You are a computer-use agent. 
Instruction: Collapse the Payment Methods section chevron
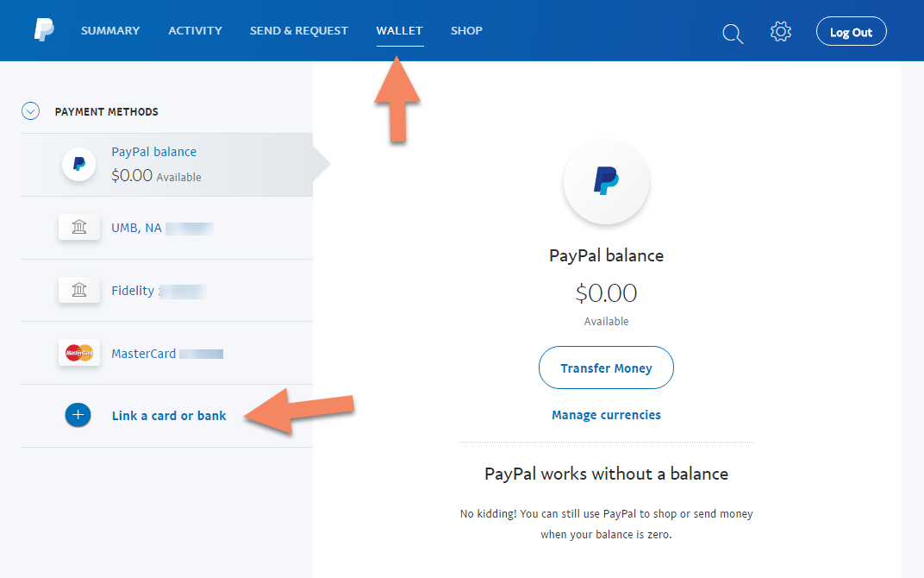click(x=31, y=111)
